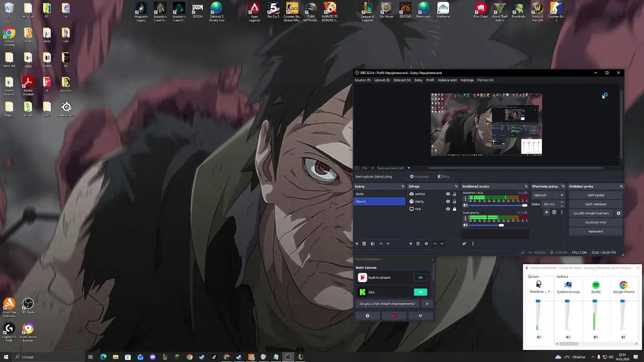Viewport: 644px width, 362px height.
Task: Toggle Kick stream output on
Action: 421,292
